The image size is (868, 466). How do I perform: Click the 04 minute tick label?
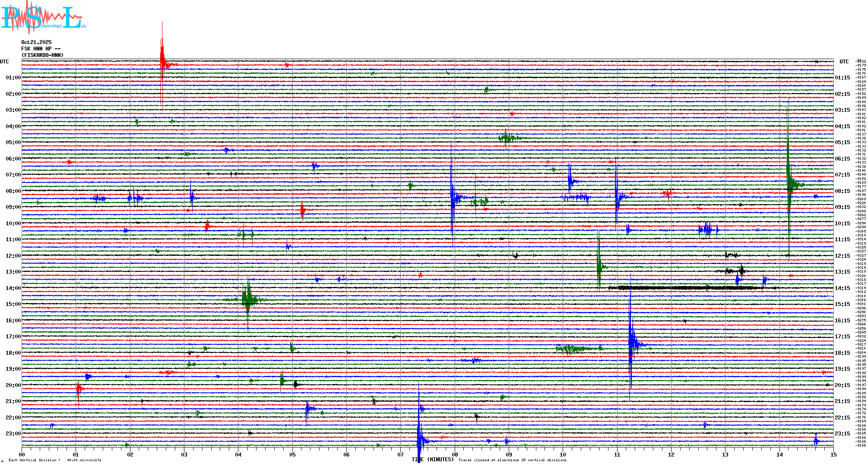tap(238, 454)
